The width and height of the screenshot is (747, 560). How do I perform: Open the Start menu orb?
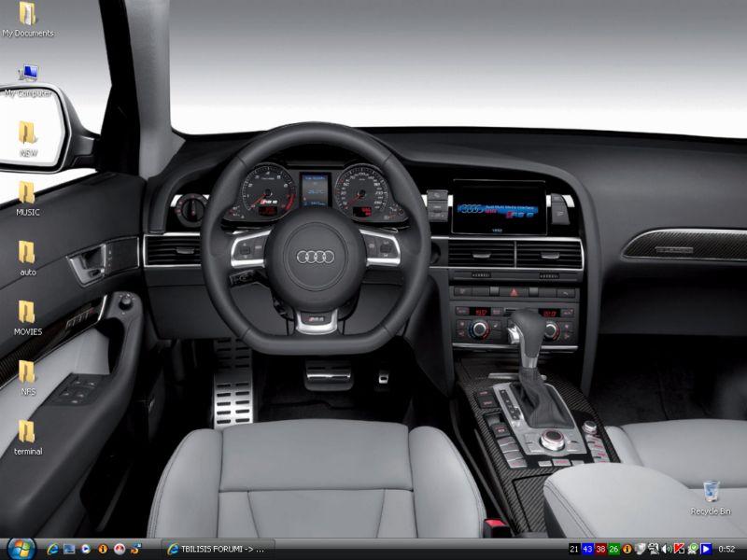(x=21, y=549)
